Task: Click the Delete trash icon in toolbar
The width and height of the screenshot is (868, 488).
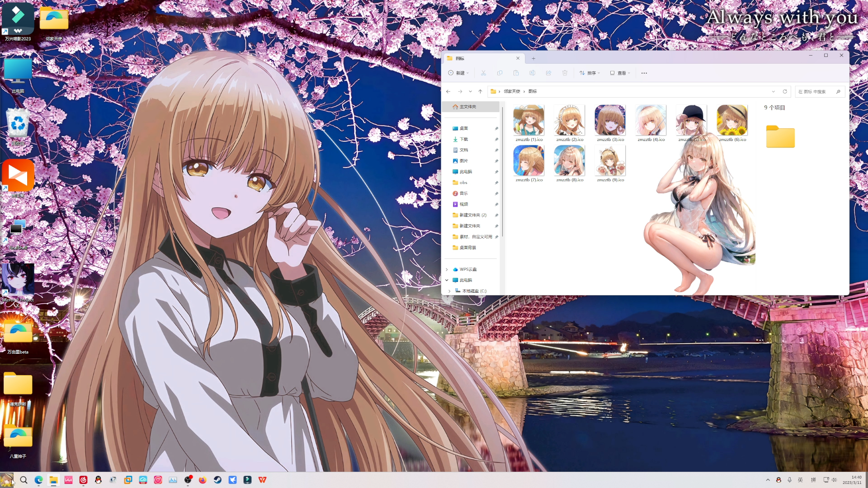Action: (565, 73)
